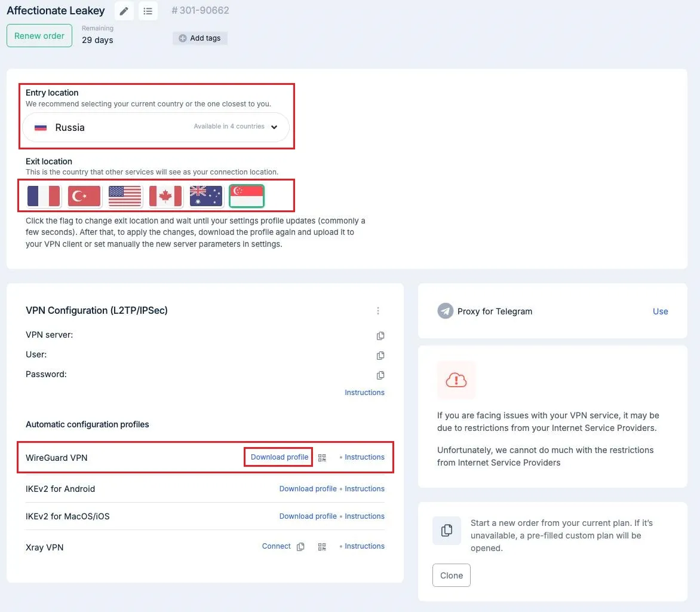The width and height of the screenshot is (700, 612).
Task: Copy the VPN server address
Action: point(380,336)
